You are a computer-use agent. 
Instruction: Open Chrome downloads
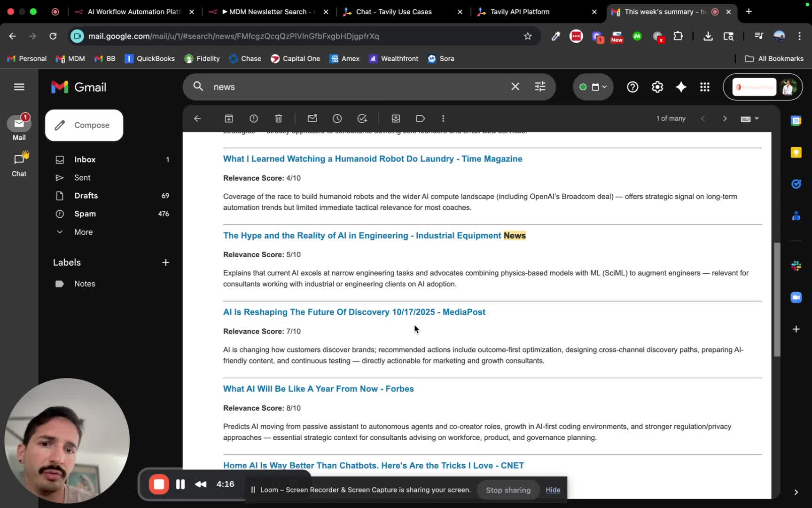708,36
